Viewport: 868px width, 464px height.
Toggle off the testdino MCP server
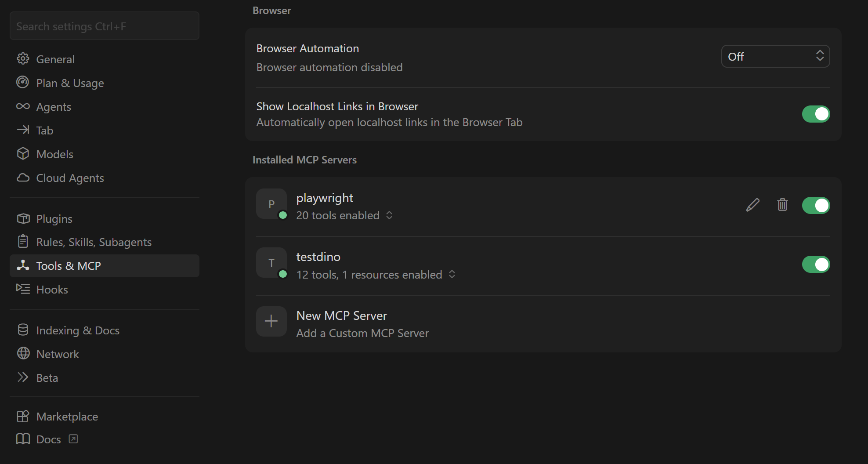tap(816, 265)
